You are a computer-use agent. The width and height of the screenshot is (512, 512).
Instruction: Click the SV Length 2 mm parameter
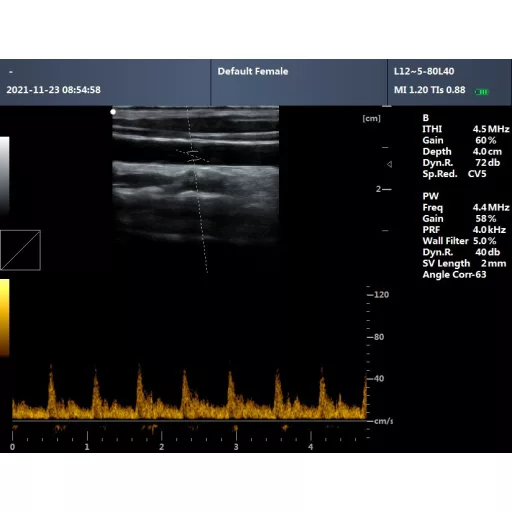(x=464, y=263)
